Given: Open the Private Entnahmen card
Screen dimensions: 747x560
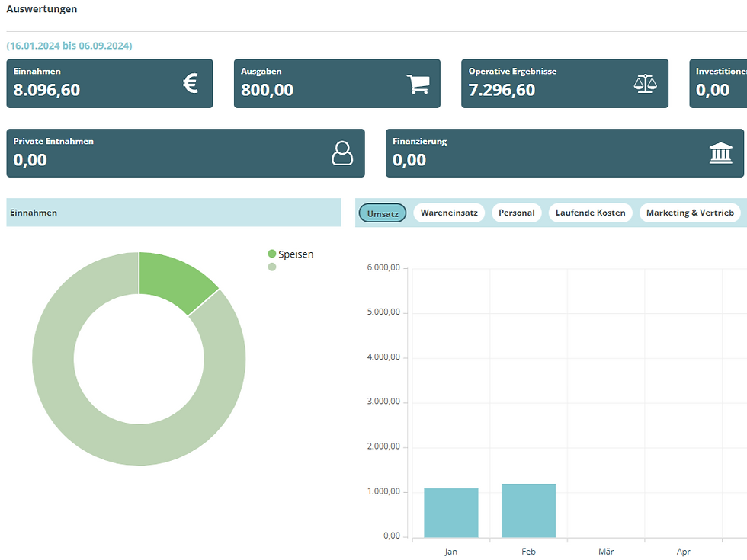Looking at the screenshot, I should point(185,153).
